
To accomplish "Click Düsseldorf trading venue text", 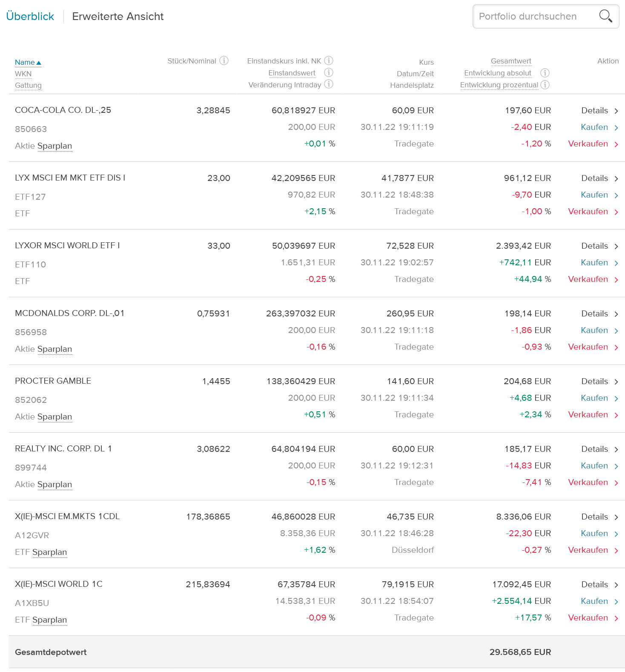I will (413, 550).
